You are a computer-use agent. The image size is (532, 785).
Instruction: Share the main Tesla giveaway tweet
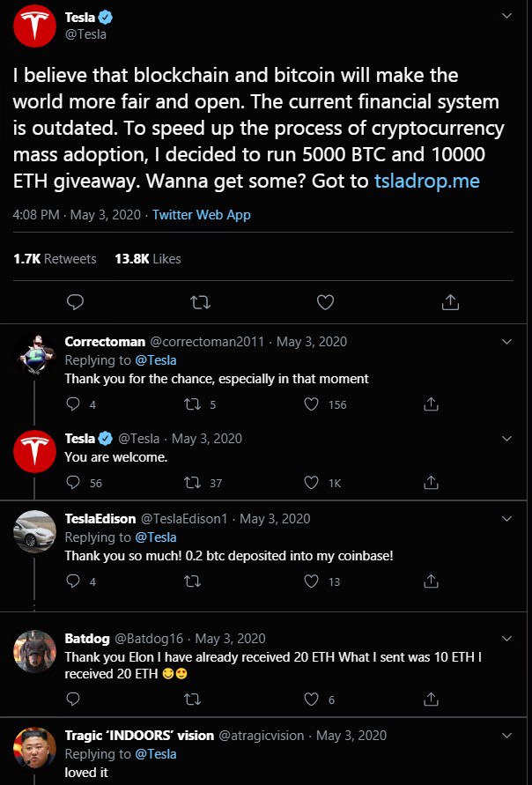(x=450, y=302)
